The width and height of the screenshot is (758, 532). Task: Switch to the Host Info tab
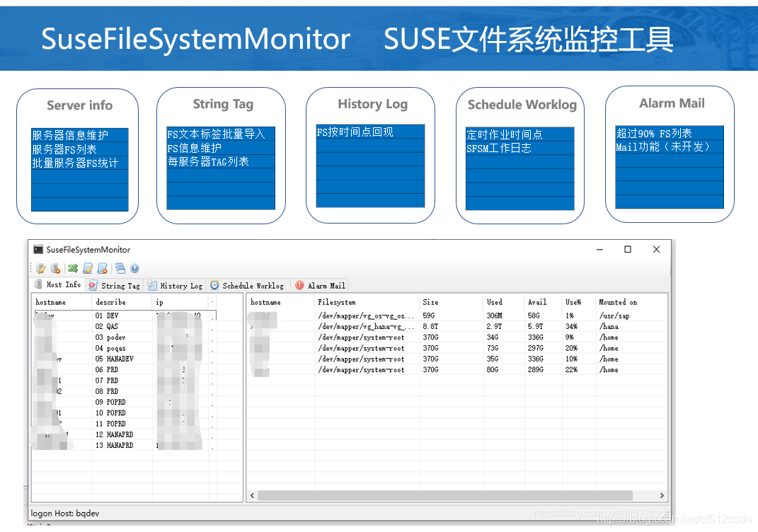58,284
